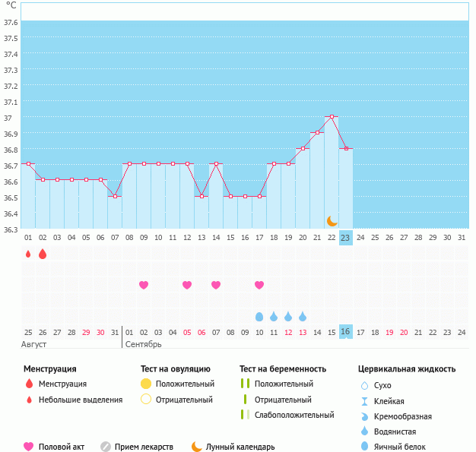Click the creamy cervical fluid legend icon

364,416
